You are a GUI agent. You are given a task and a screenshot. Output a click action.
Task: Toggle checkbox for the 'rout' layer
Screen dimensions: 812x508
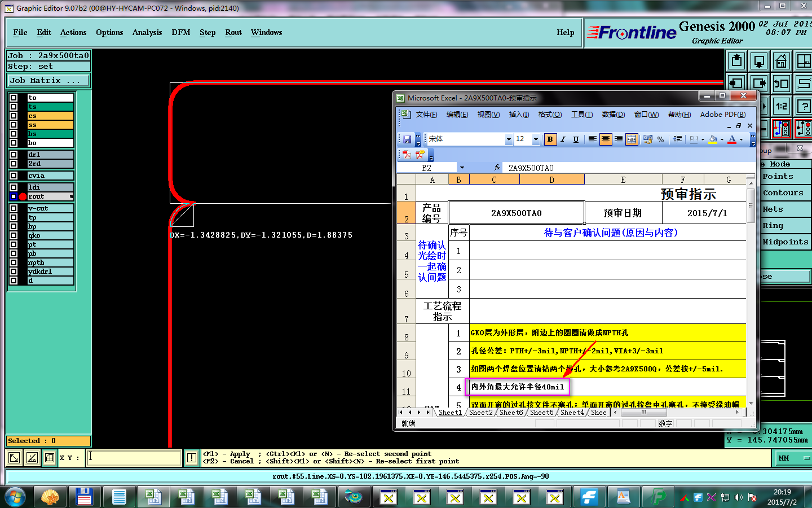14,196
